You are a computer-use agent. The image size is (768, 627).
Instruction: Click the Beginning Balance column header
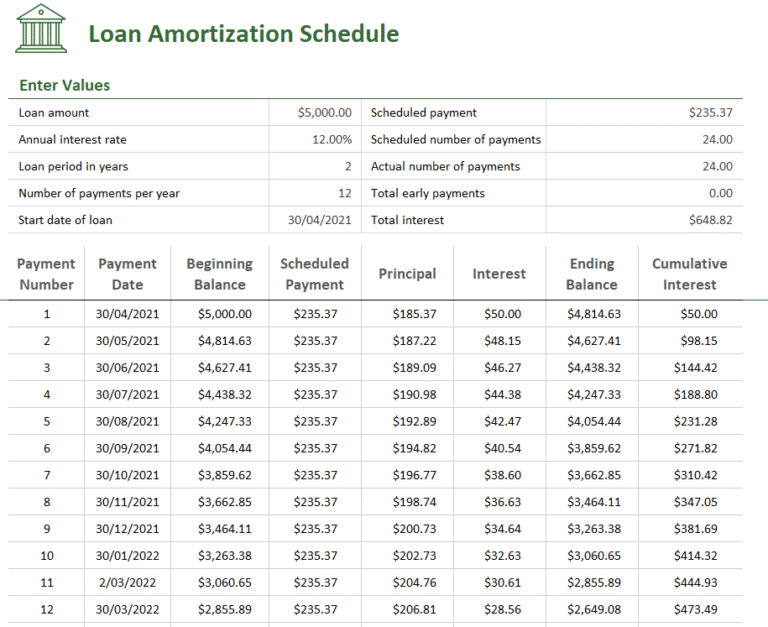pos(219,274)
